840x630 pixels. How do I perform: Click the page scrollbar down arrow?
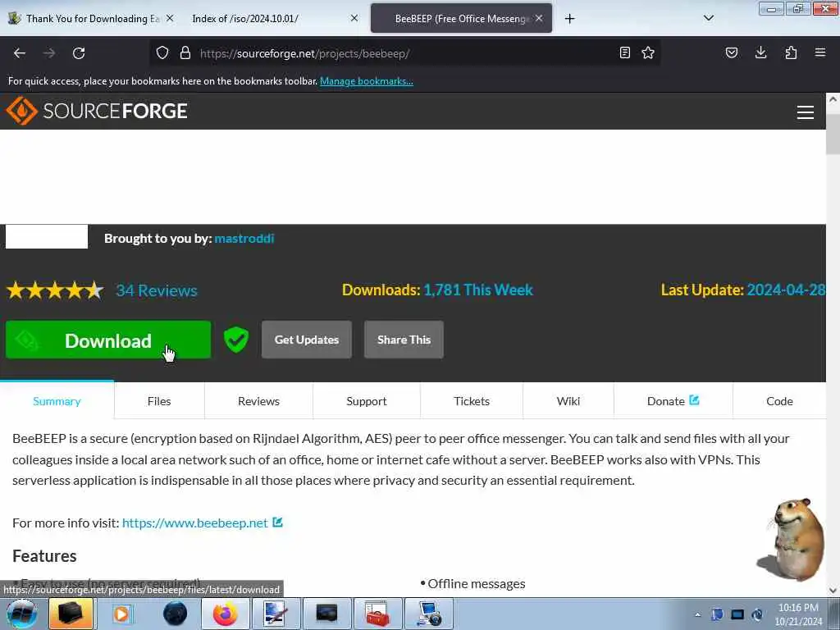(x=833, y=591)
